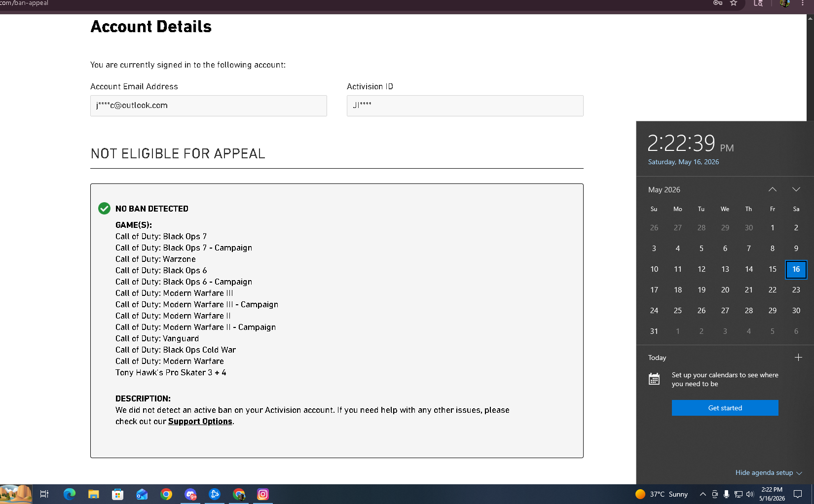Click the Call of Duty: Warzone entry

pos(155,259)
